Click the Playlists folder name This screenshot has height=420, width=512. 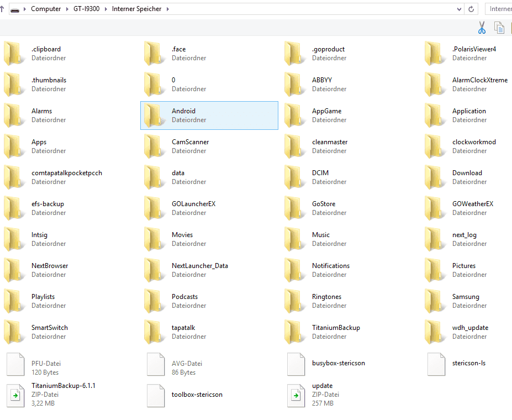[x=43, y=297]
